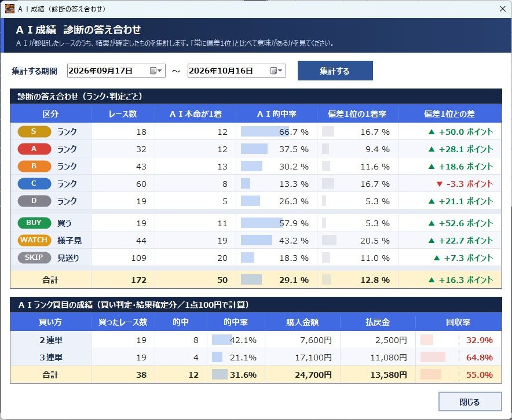The height and width of the screenshot is (420, 512).
Task: Click the 偏差1位の1着率 column header
Action: (x=357, y=114)
